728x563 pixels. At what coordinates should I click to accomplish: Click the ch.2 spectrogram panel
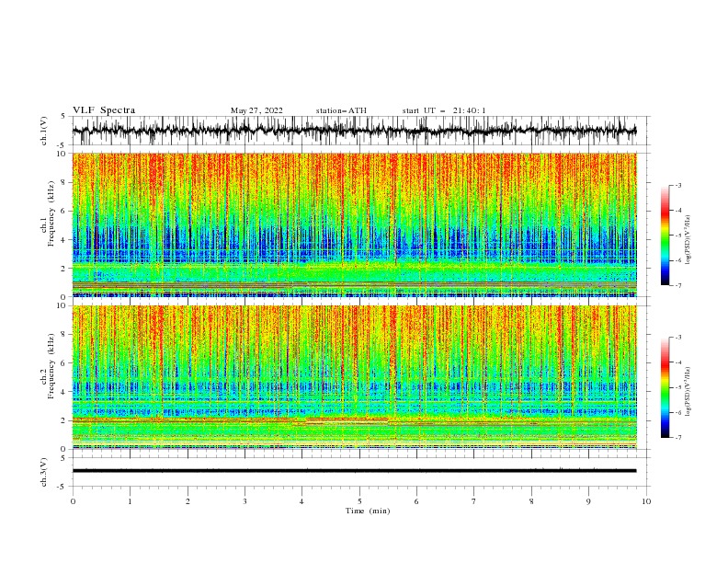pos(354,377)
